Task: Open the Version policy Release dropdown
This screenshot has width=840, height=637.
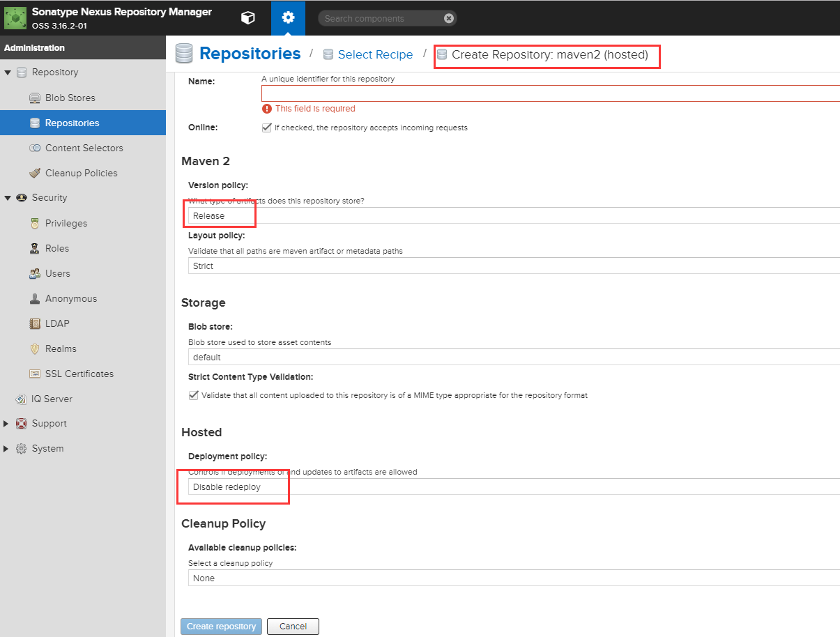Action: click(514, 216)
